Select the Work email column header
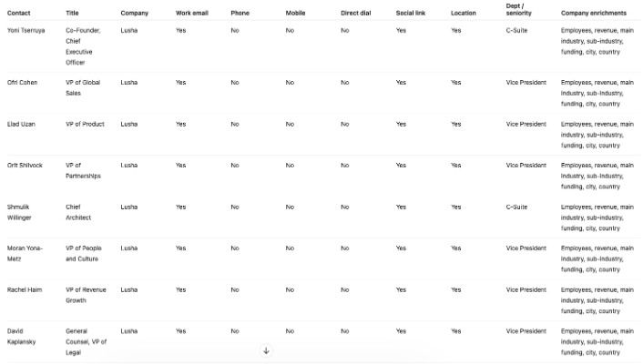The height and width of the screenshot is (364, 643). point(189,13)
